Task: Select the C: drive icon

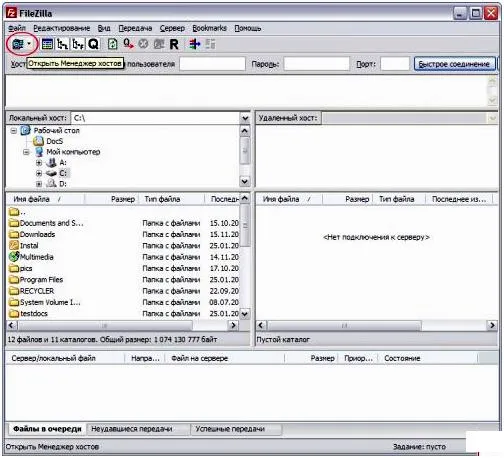Action: [51, 173]
